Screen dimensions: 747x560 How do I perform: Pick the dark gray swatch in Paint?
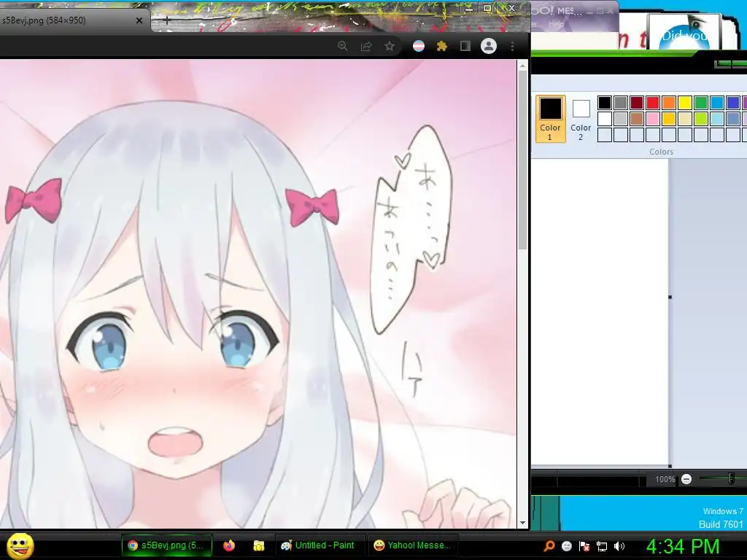click(x=621, y=102)
